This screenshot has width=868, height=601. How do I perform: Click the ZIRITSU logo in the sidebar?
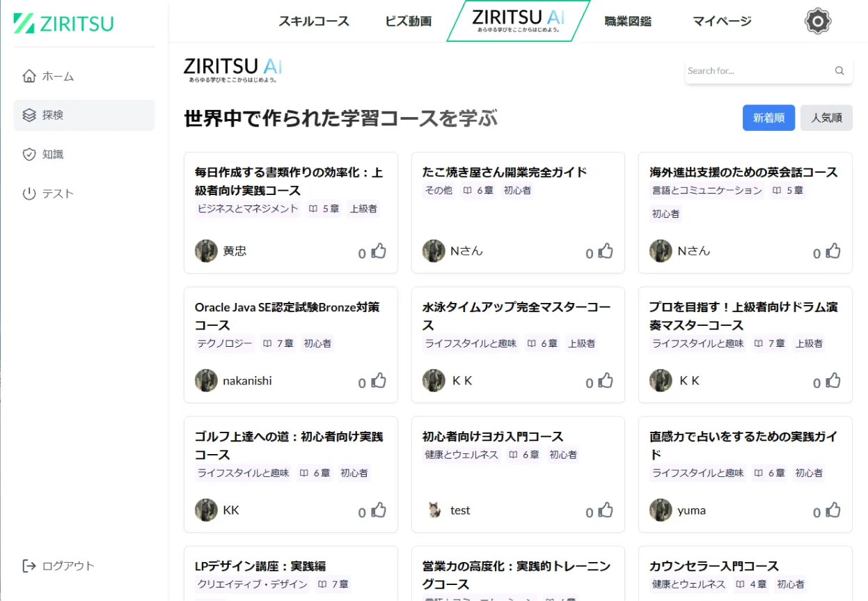[61, 23]
